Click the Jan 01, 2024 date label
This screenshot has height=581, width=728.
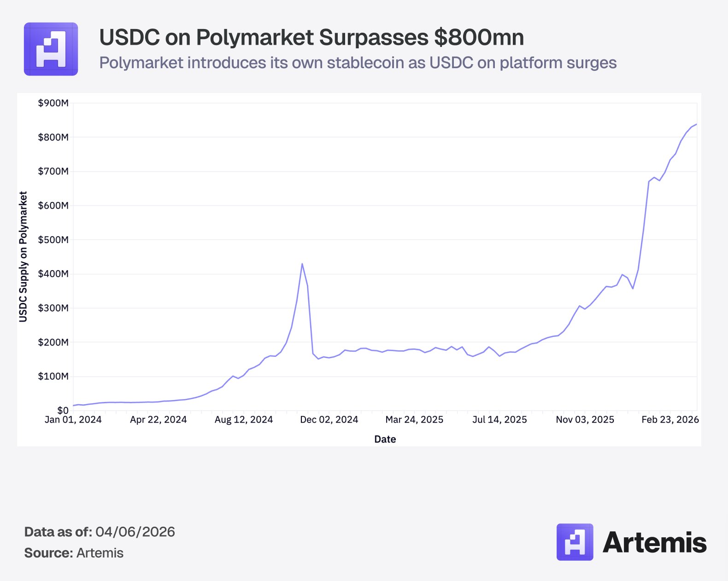[x=73, y=420]
